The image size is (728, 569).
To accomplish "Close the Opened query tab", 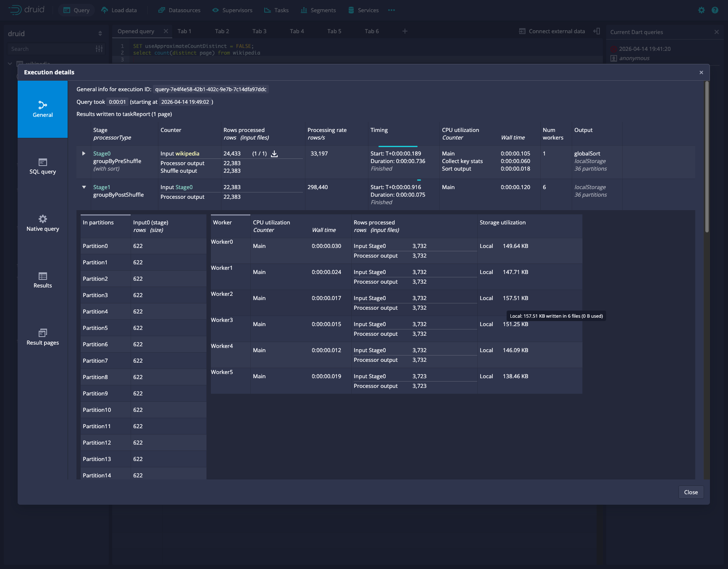I will (x=166, y=31).
